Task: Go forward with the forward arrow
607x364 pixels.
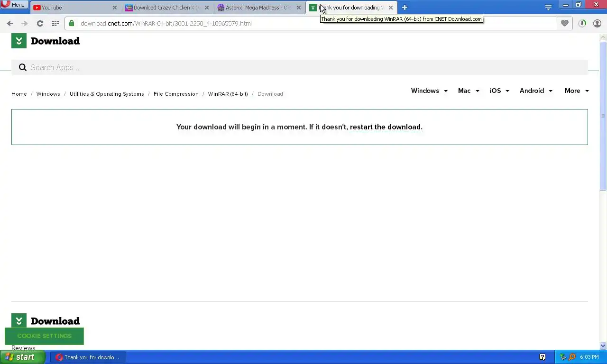Action: coord(25,23)
